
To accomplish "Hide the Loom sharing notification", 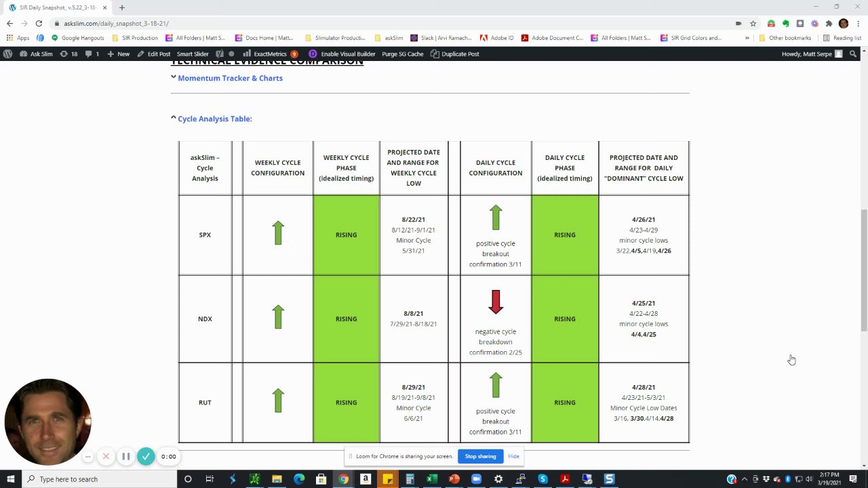I will (513, 456).
